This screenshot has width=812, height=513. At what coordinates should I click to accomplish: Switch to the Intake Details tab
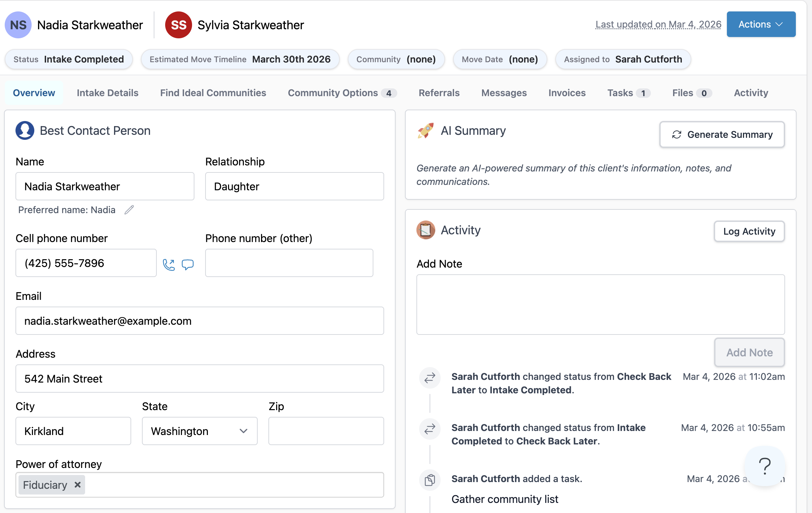click(108, 93)
